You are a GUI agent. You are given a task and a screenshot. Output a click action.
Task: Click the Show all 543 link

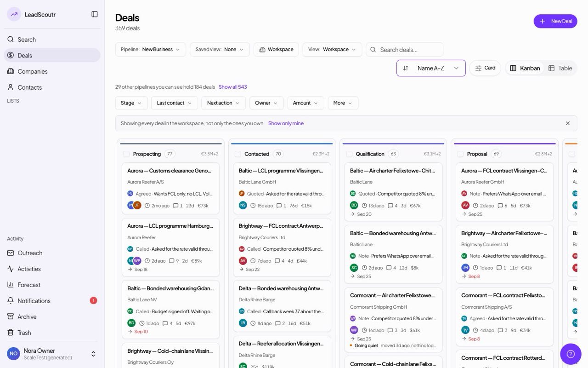pyautogui.click(x=232, y=87)
